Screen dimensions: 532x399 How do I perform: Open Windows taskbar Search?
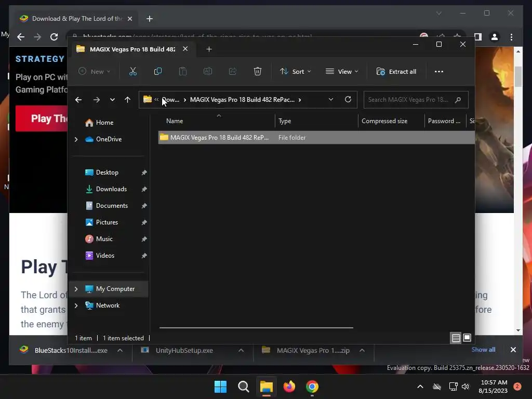point(243,387)
